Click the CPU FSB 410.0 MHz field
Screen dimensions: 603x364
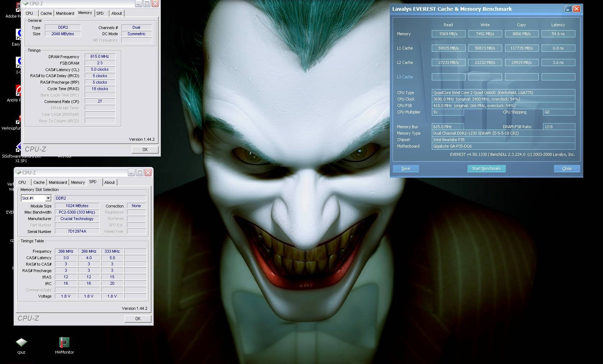point(503,106)
